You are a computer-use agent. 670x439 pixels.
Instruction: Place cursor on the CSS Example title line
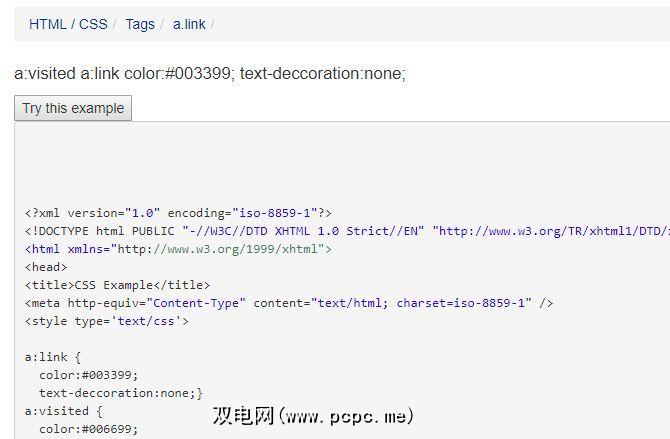(x=118, y=285)
